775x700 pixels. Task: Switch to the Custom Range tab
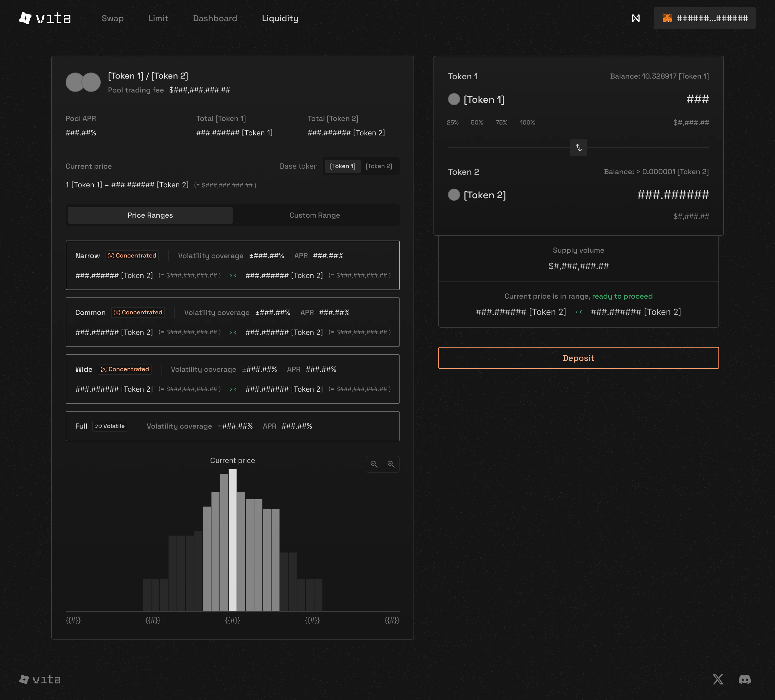[315, 215]
